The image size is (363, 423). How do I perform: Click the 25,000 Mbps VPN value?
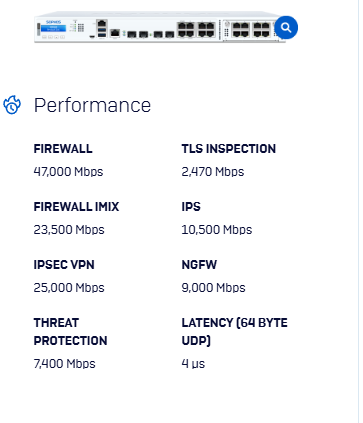tap(69, 288)
